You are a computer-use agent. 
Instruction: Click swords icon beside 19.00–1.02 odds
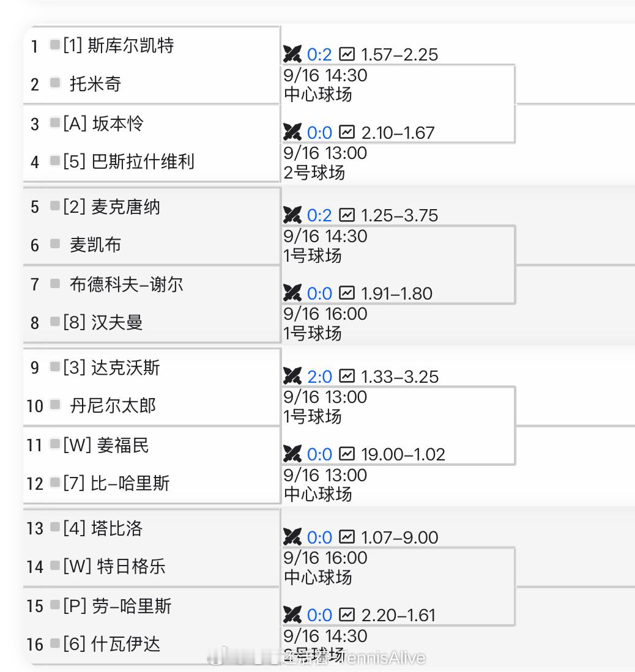point(292,454)
